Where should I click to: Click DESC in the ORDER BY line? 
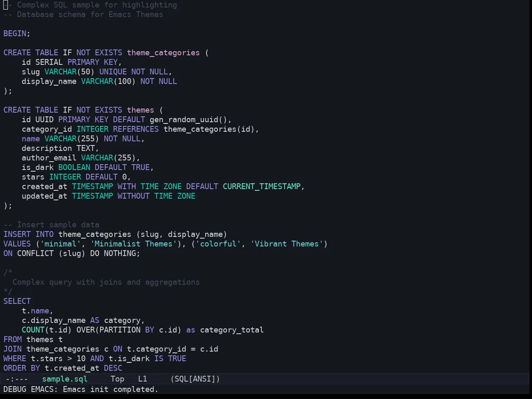coord(113,368)
